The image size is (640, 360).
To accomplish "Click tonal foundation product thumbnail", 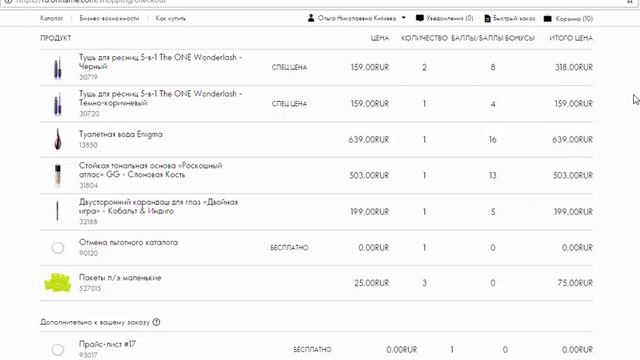I will coord(58,175).
